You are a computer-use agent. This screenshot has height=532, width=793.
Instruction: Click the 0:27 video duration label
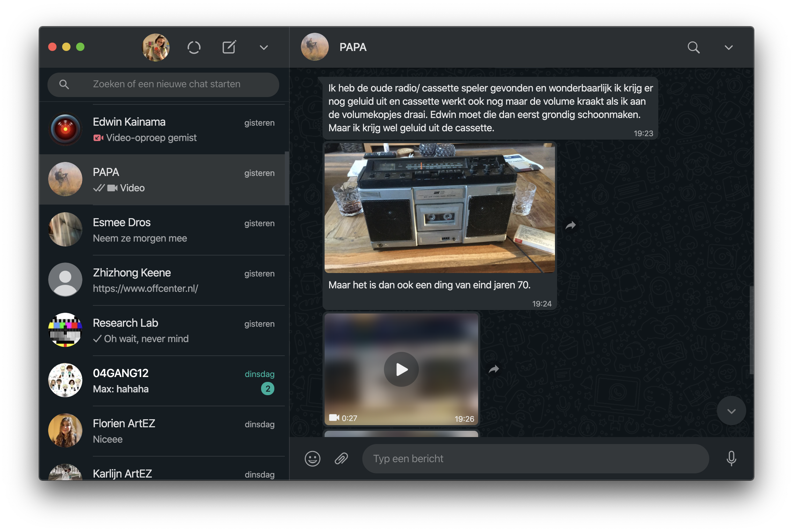click(x=349, y=418)
